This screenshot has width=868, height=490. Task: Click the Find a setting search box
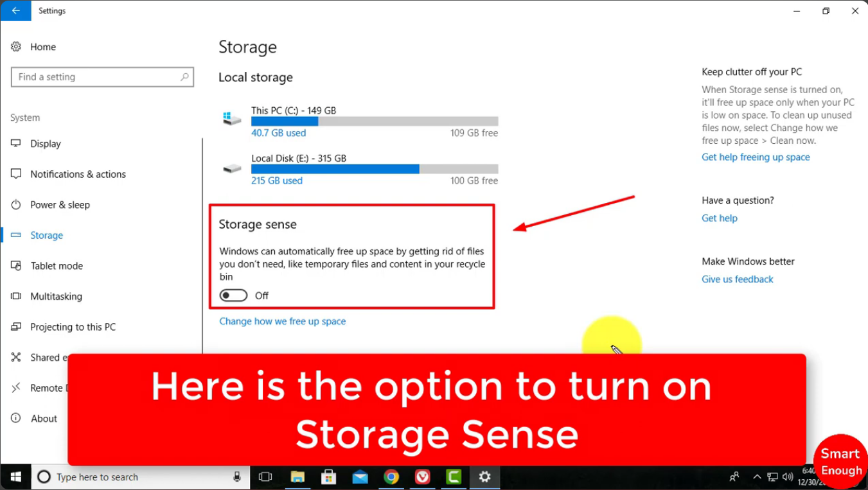pos(102,76)
